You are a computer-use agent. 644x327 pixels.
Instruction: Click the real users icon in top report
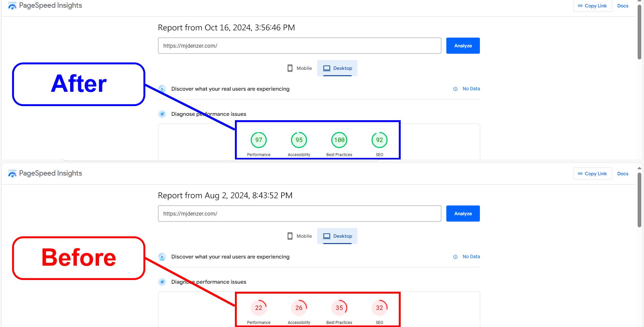[162, 89]
